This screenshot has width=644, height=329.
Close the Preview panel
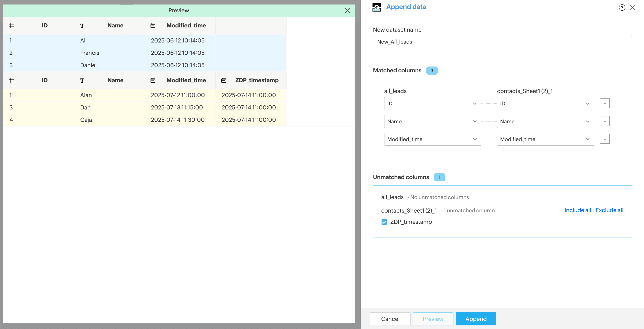(x=347, y=11)
